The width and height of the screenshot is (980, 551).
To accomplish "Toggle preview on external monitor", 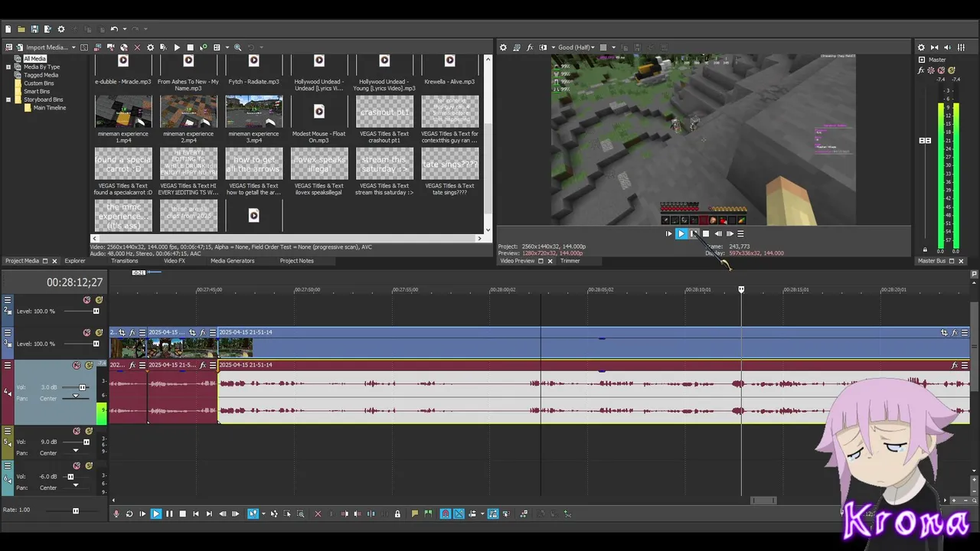I will click(517, 47).
